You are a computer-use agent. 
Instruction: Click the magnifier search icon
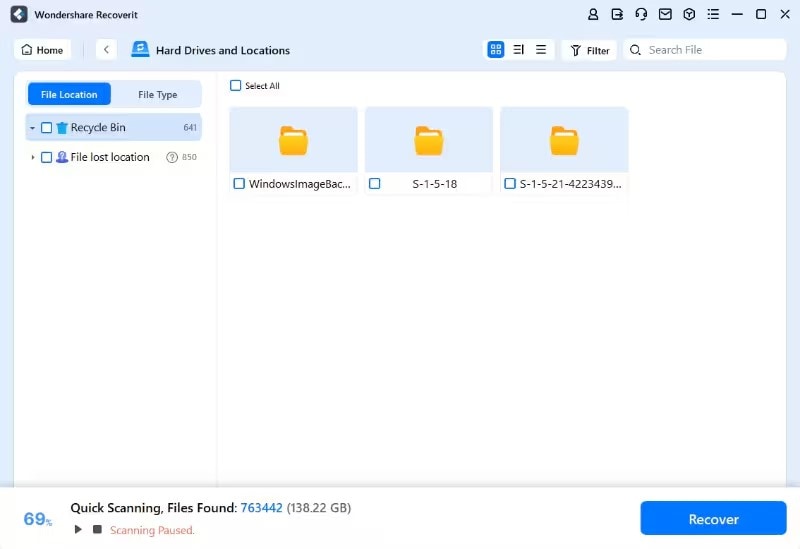coord(635,50)
